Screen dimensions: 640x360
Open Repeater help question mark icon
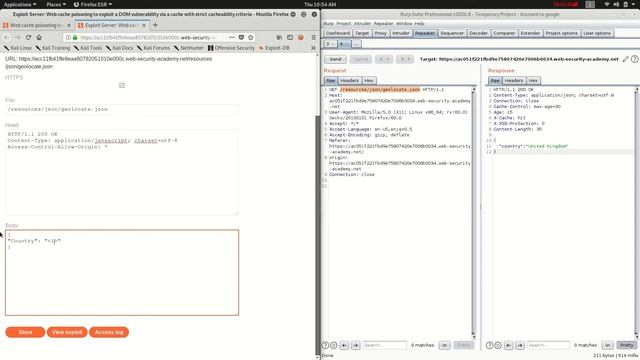[x=634, y=59]
